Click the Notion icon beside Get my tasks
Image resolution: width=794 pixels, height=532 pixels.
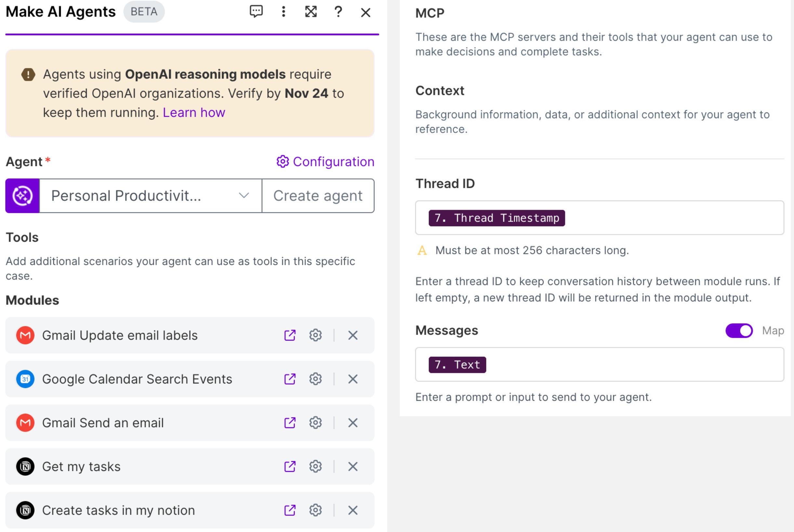(25, 467)
